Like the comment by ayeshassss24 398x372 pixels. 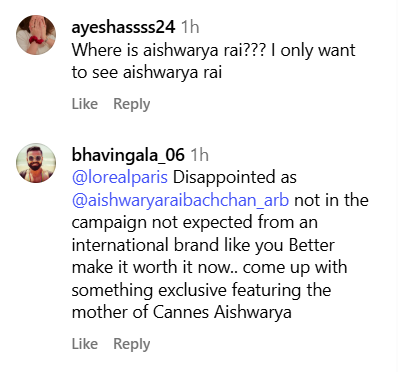(x=85, y=104)
